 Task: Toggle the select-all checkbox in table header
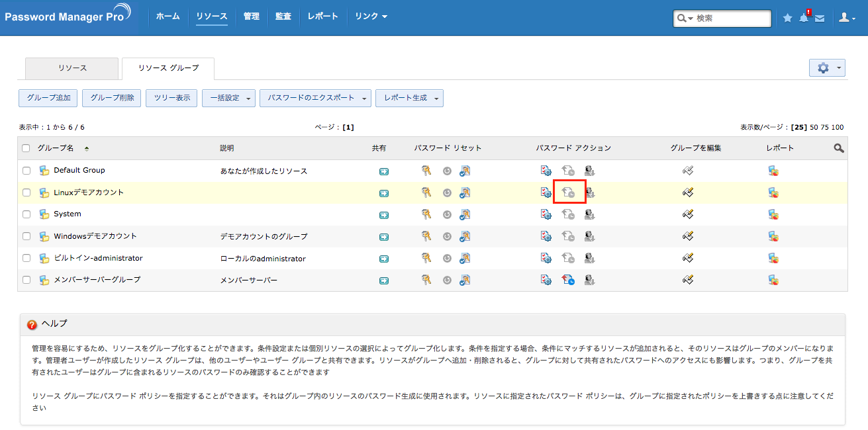click(26, 148)
